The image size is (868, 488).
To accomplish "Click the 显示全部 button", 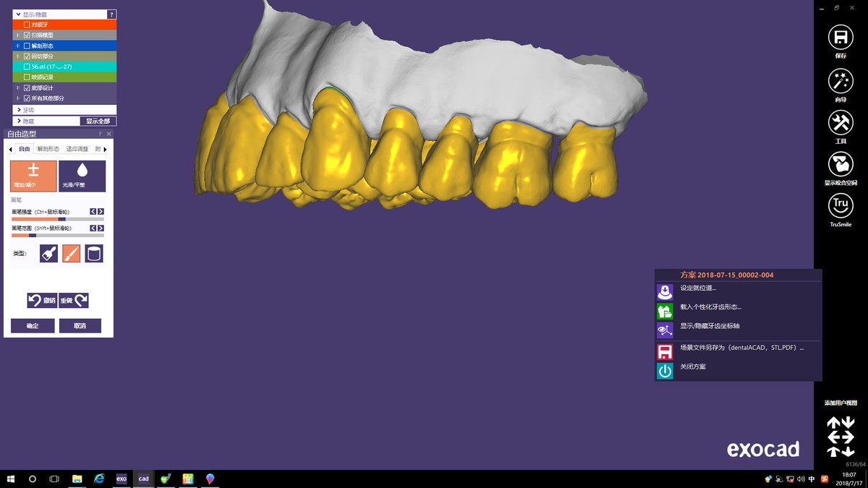I will (x=98, y=121).
